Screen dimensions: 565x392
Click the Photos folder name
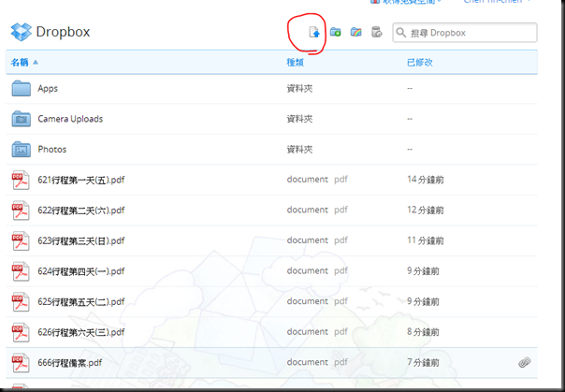point(51,149)
